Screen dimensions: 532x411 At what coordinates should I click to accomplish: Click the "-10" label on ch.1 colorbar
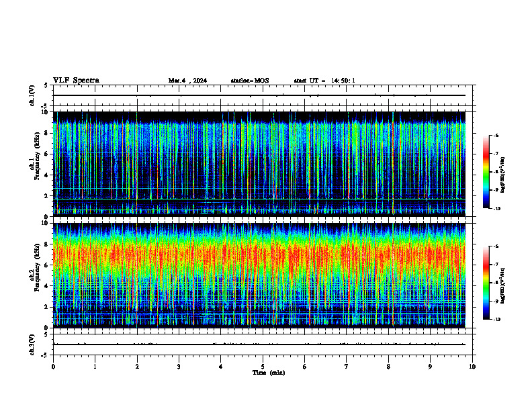click(x=496, y=209)
